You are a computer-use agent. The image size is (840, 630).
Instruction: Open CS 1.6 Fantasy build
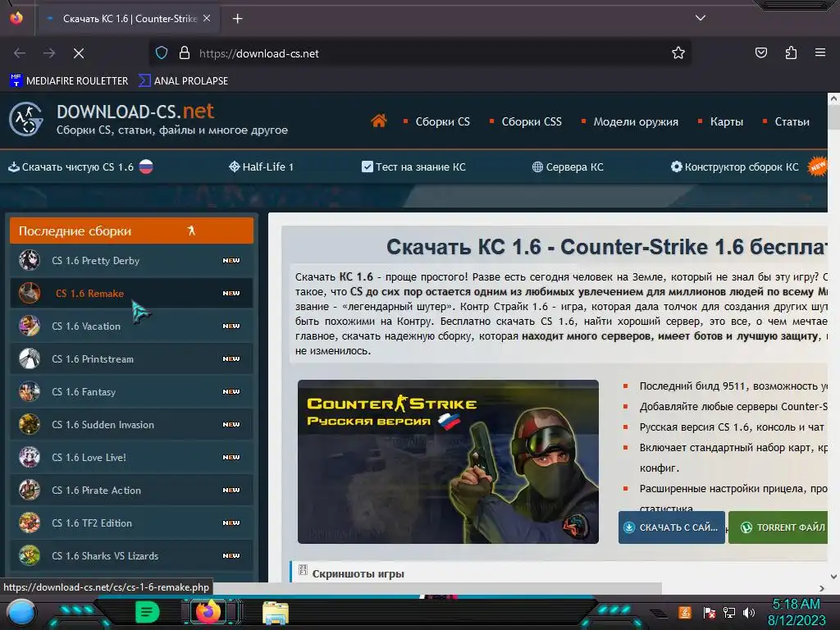point(131,391)
